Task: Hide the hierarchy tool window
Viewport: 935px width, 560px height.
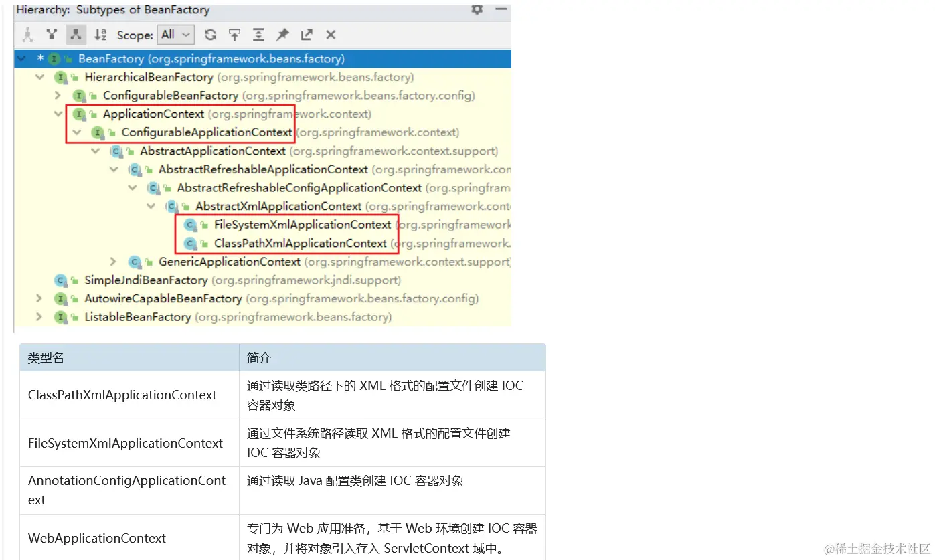Action: 501,10
